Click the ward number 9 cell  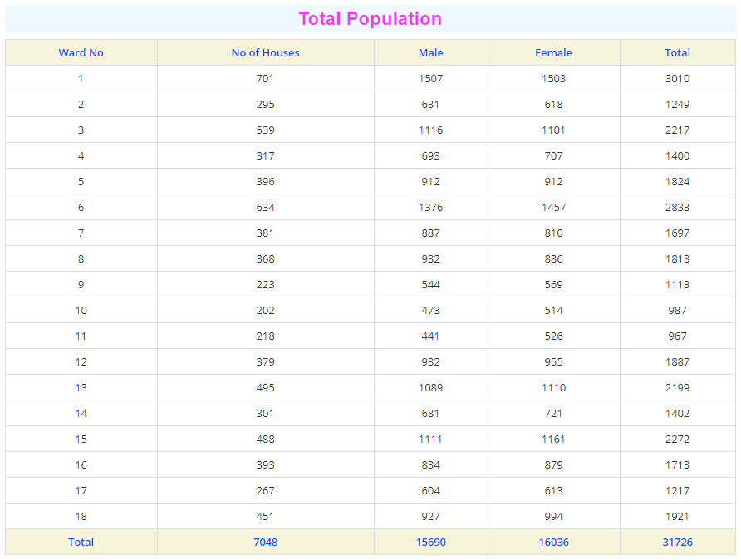(x=81, y=284)
